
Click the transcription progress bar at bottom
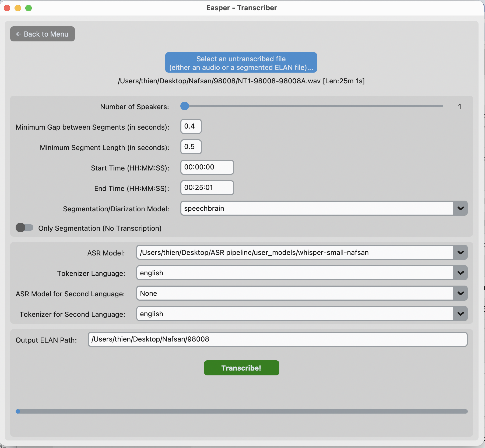pos(241,411)
